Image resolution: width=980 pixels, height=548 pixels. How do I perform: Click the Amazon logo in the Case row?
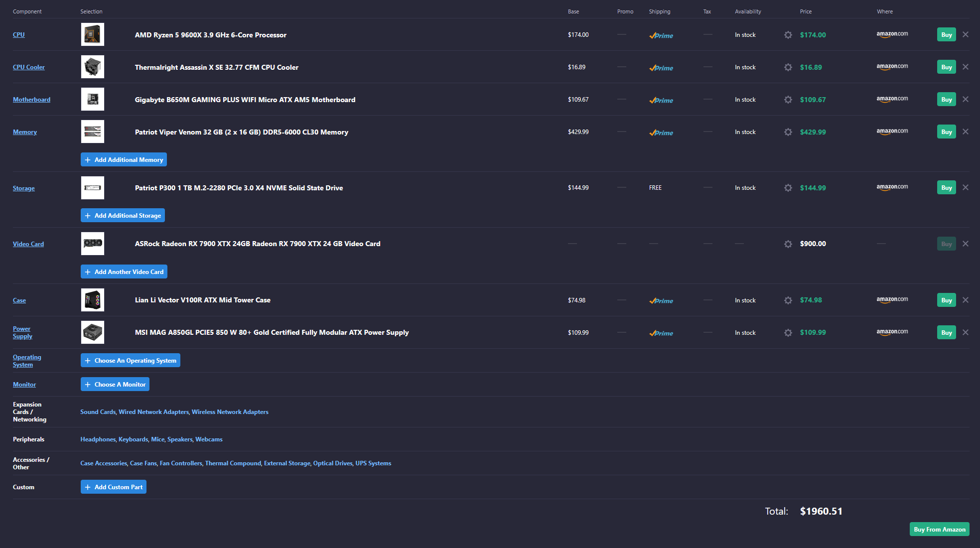click(892, 300)
